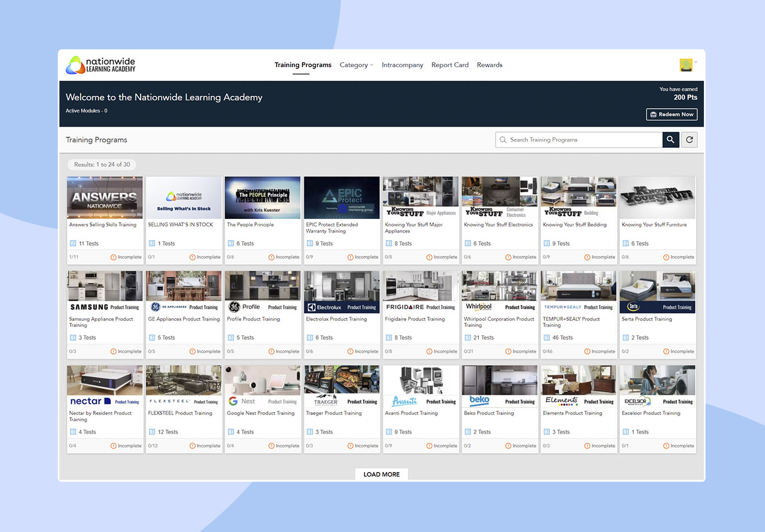Click Incomplete status icon on Google Nest card

point(272,446)
